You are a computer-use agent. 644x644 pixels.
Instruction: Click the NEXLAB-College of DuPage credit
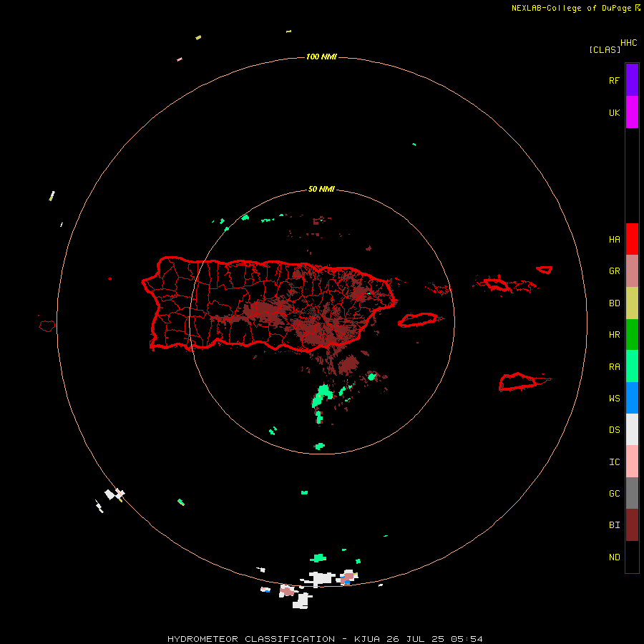pyautogui.click(x=571, y=8)
